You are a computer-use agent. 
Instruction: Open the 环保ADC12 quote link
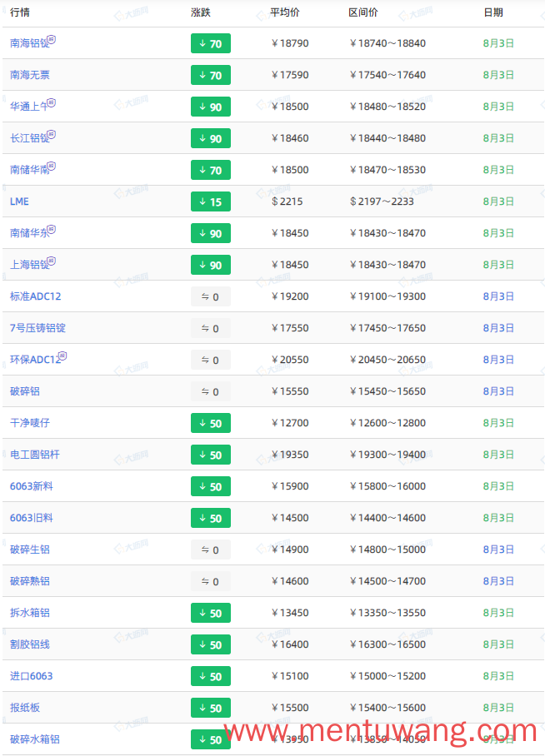click(x=35, y=361)
